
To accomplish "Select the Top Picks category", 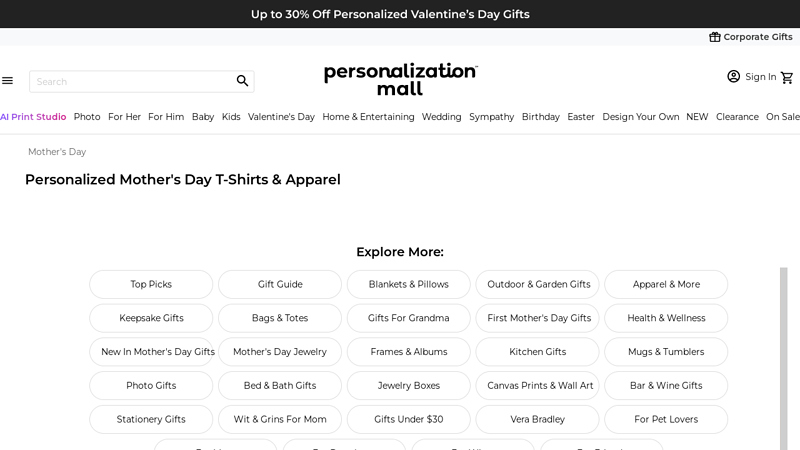I will tap(151, 284).
